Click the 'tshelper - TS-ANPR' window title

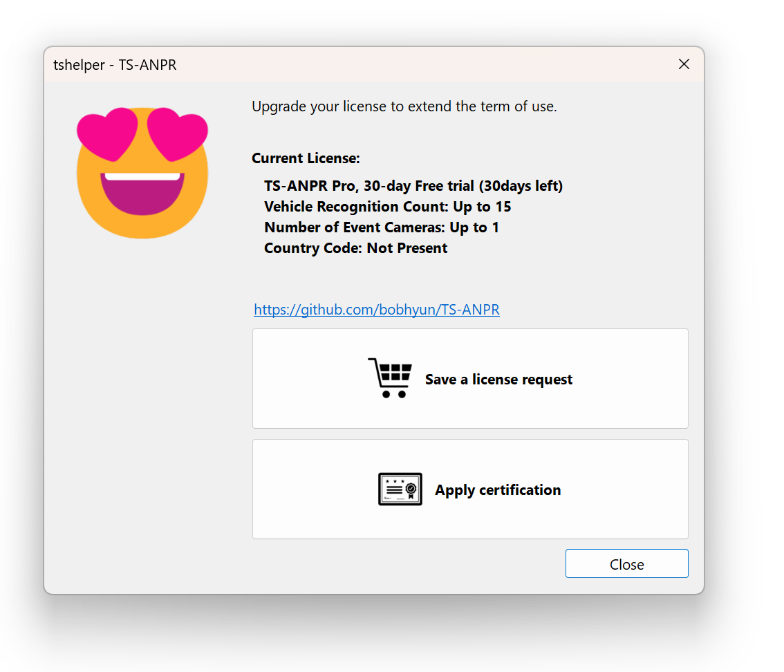coord(115,65)
